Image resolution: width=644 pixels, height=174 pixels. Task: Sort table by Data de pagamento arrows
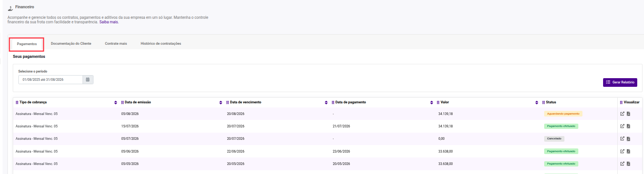(432, 103)
